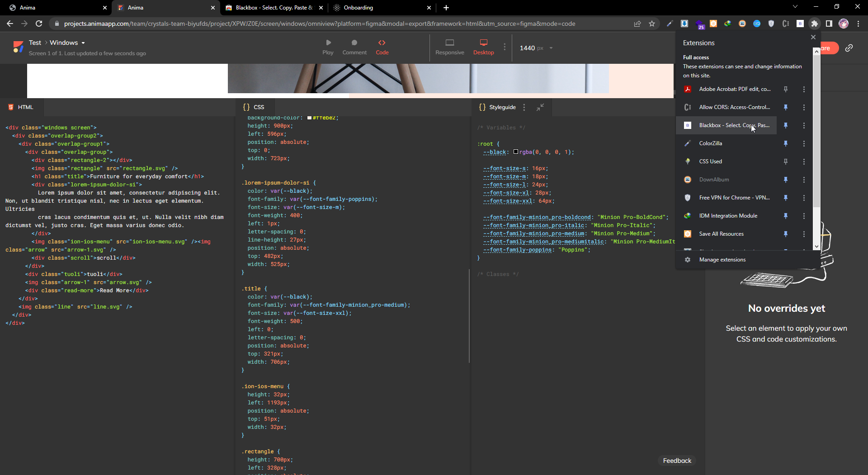
Task: Click the blue download arrow extension icon
Action: coord(684,24)
